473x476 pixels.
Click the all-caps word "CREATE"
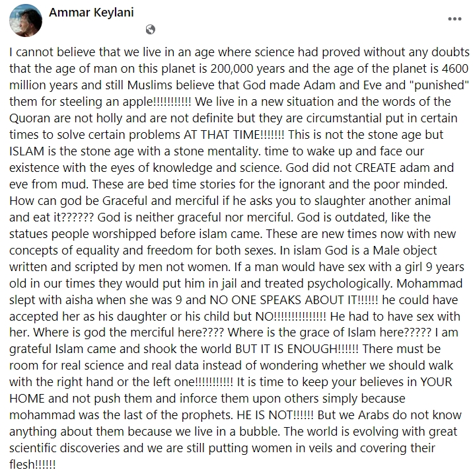coord(375,167)
